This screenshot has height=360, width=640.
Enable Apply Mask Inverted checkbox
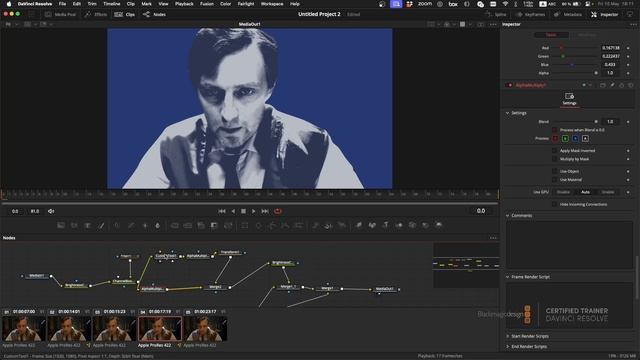point(554,151)
